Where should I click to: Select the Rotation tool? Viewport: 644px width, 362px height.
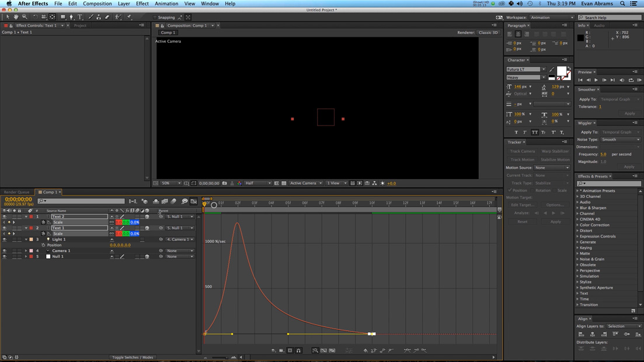click(x=35, y=17)
